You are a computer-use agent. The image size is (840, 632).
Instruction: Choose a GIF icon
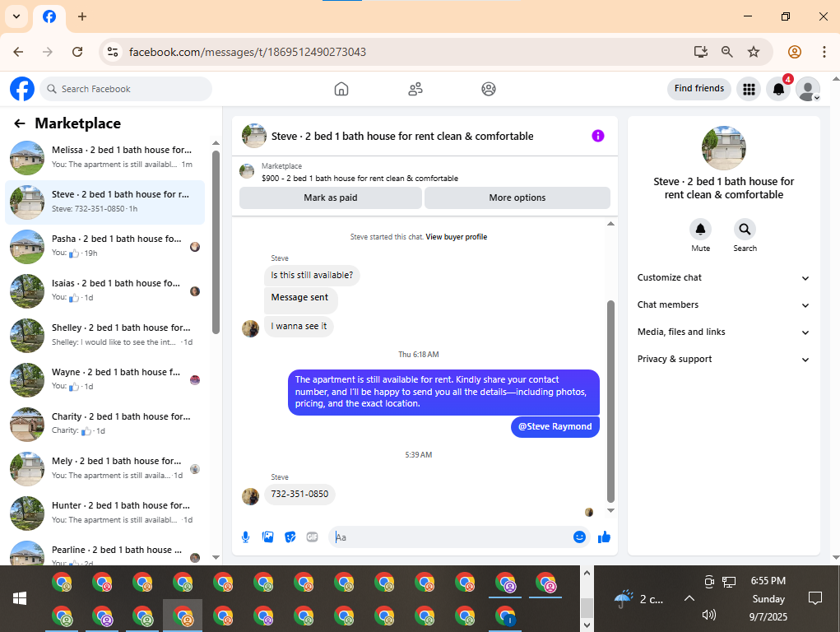point(313,537)
